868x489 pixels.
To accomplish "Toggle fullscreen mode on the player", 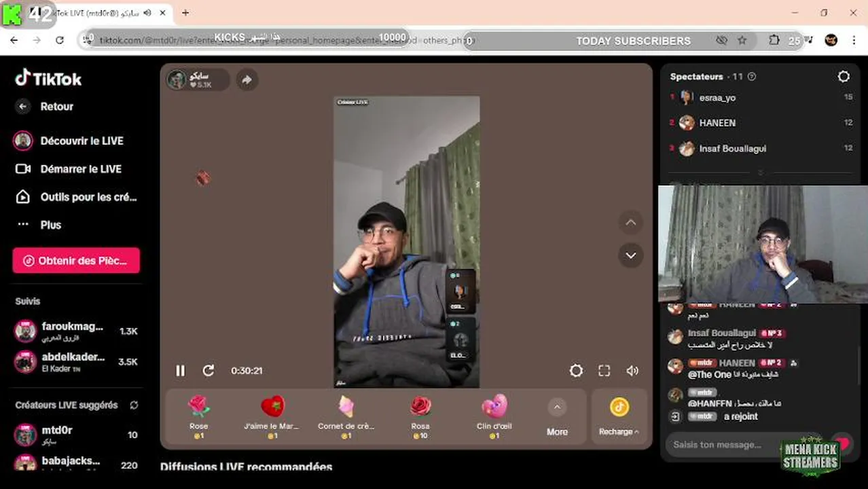I will click(604, 370).
